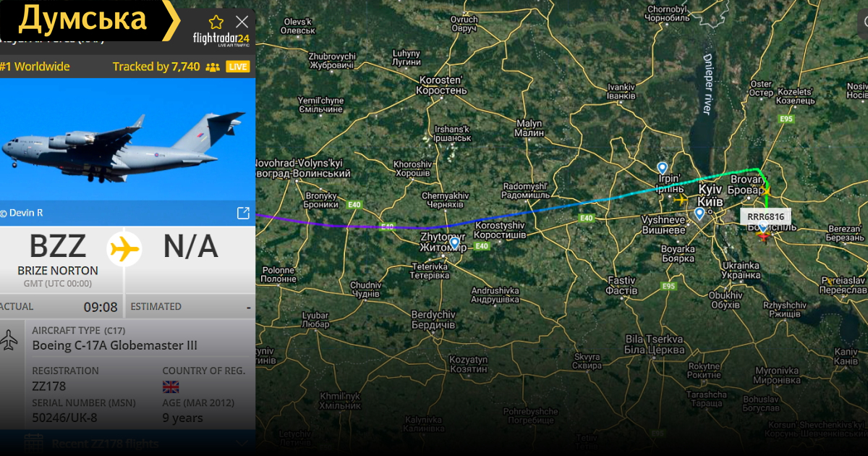Image resolution: width=868 pixels, height=456 pixels.
Task: Click the UK flag country icon
Action: pos(171,387)
